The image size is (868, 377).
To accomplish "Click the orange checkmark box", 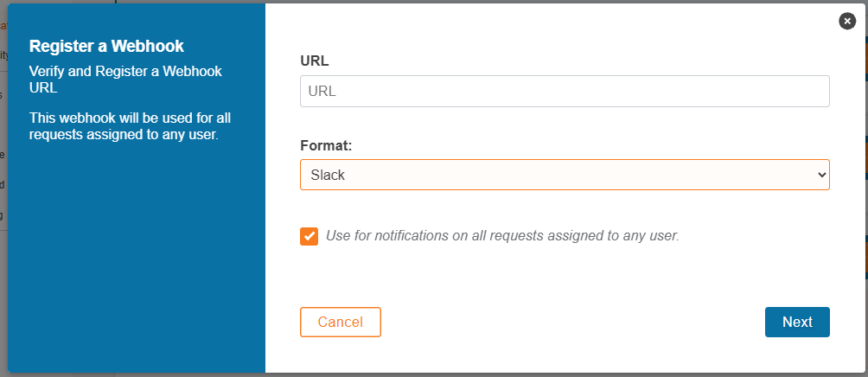I will [x=309, y=236].
